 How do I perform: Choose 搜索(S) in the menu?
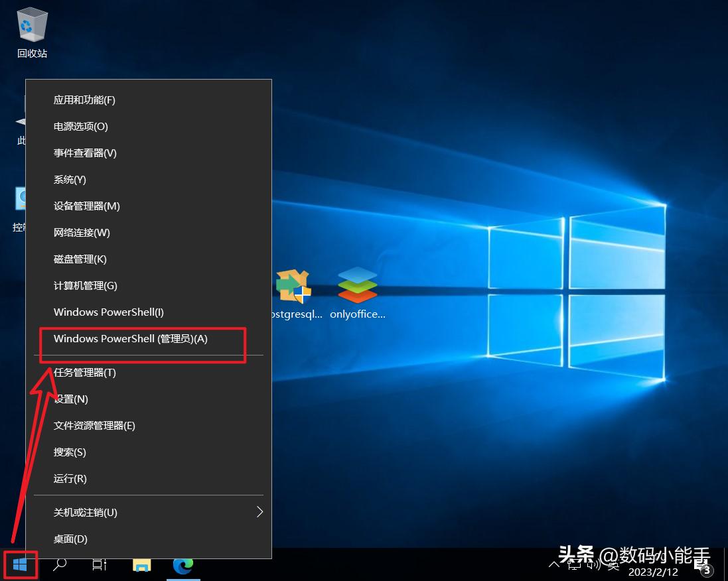[x=149, y=452]
